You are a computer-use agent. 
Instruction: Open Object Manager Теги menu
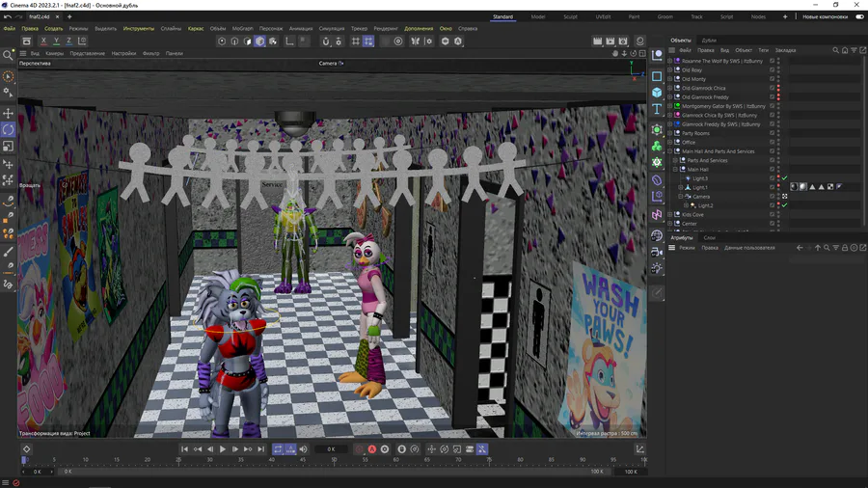tap(763, 50)
